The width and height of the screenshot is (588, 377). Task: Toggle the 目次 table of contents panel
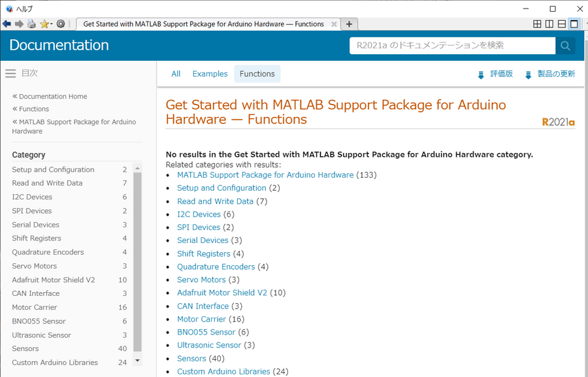pyautogui.click(x=10, y=73)
